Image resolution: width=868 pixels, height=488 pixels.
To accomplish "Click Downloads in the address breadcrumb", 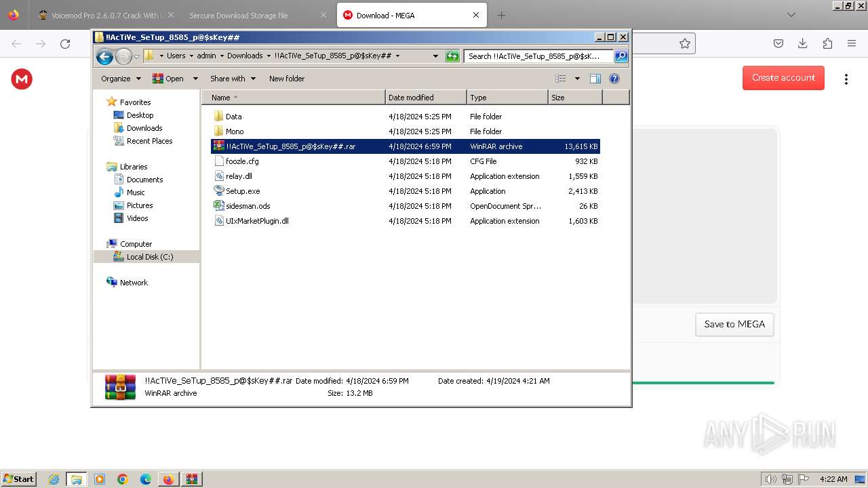I will click(x=245, y=56).
